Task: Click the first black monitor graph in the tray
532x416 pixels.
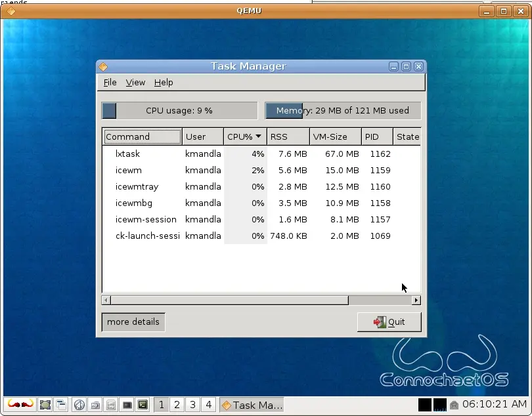Action: (424, 405)
